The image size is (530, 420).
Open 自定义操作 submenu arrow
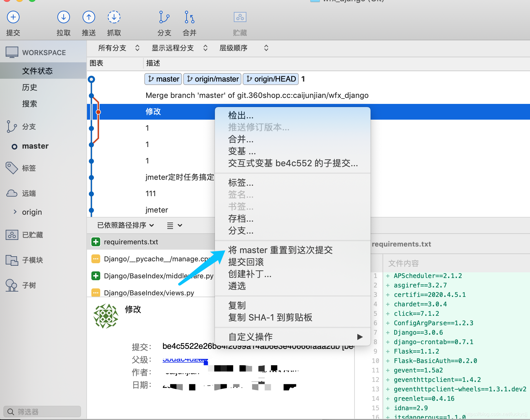pos(360,337)
